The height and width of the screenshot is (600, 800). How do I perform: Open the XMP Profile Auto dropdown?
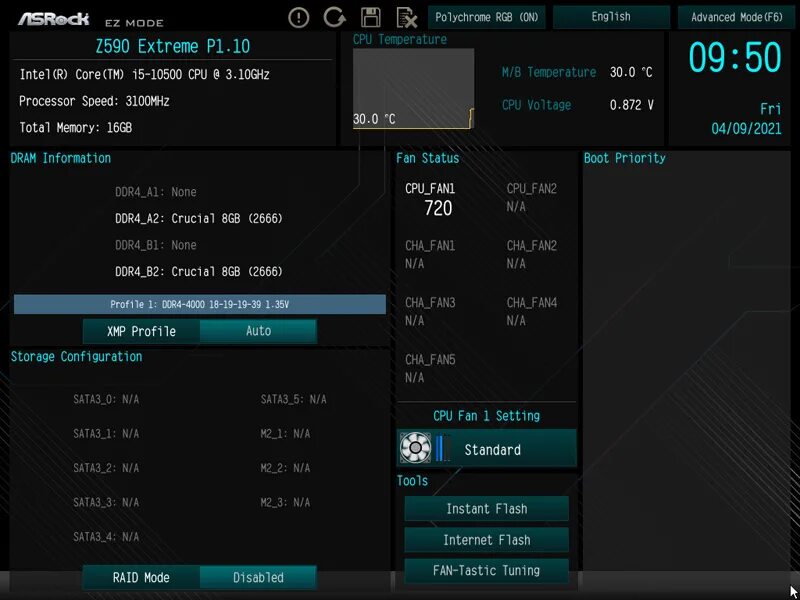[x=258, y=331]
